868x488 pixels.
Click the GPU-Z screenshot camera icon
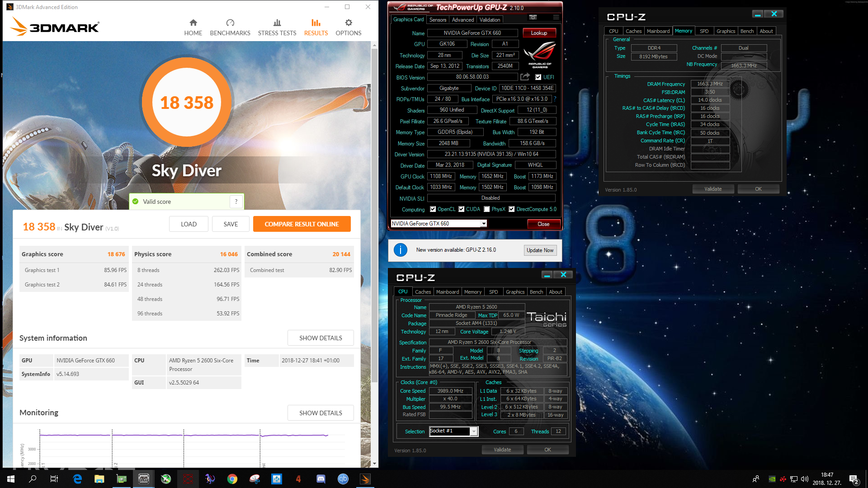[533, 17]
